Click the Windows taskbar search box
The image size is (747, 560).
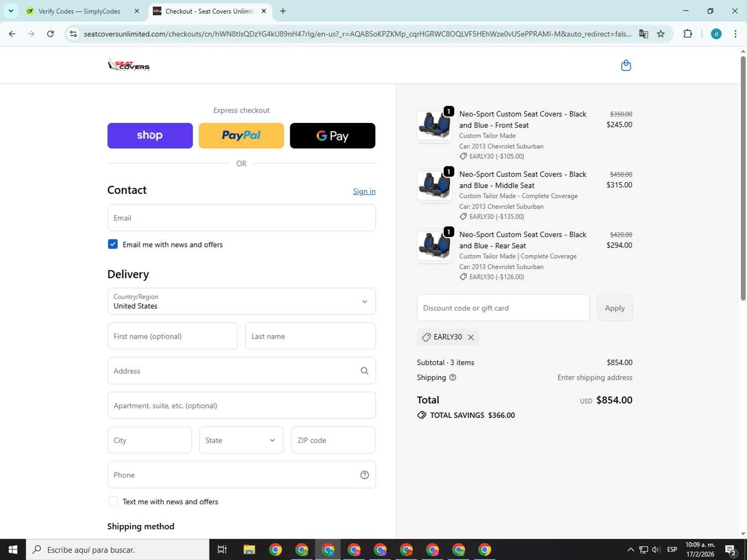click(118, 550)
